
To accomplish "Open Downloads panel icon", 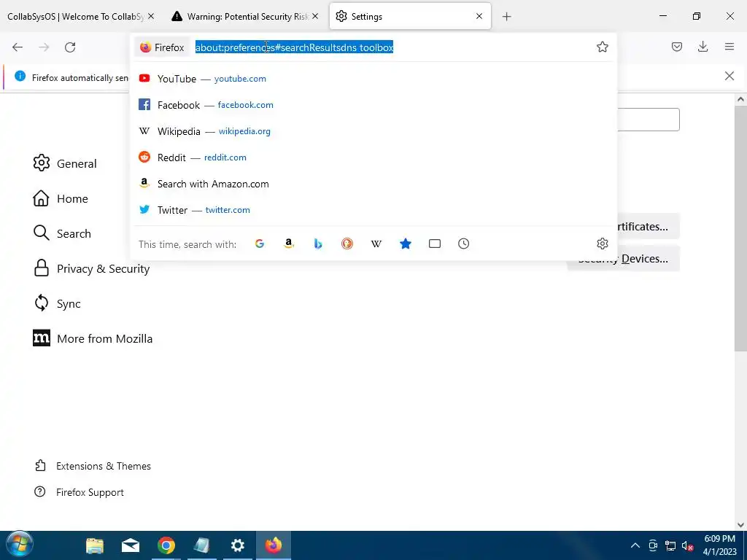I will [703, 47].
